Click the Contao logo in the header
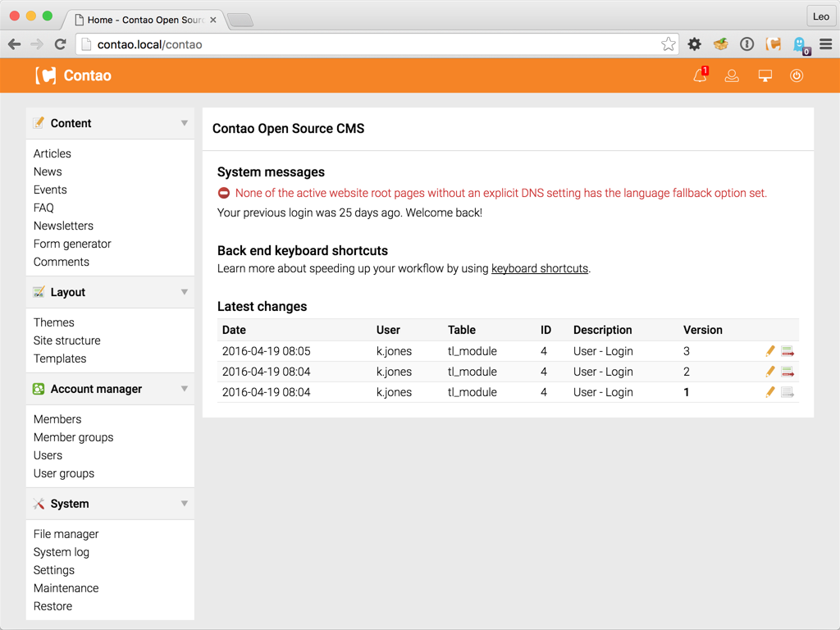This screenshot has width=840, height=630. (x=46, y=75)
